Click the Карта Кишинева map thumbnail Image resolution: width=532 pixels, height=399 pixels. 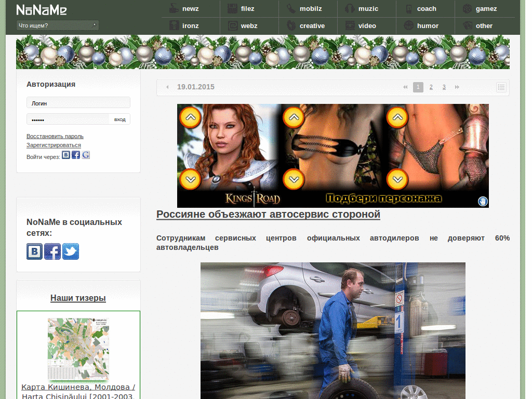[78, 349]
